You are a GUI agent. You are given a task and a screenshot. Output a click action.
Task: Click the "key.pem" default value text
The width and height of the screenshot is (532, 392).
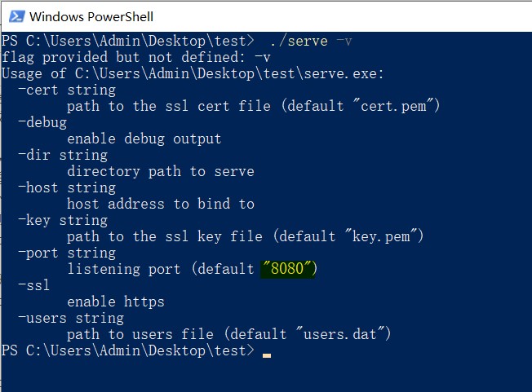pyautogui.click(x=381, y=236)
